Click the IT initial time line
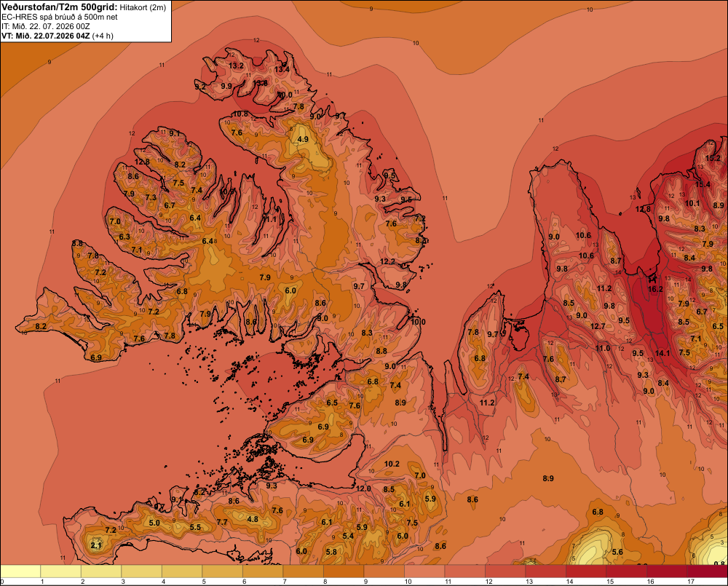Screen dimensions: 728x586 coord(45,26)
